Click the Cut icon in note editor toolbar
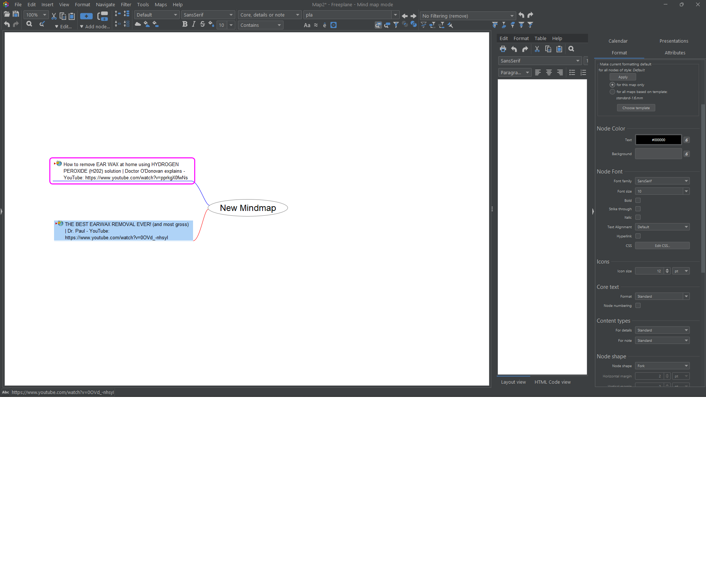The width and height of the screenshot is (706, 588). [537, 49]
